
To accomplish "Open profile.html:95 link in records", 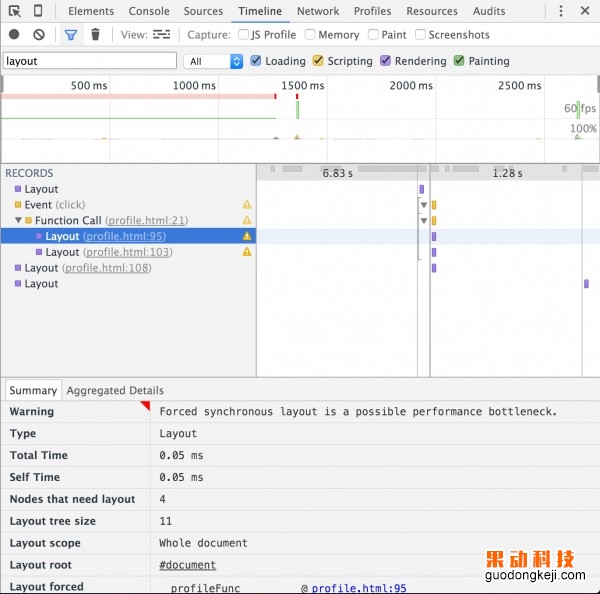I will pos(125,236).
